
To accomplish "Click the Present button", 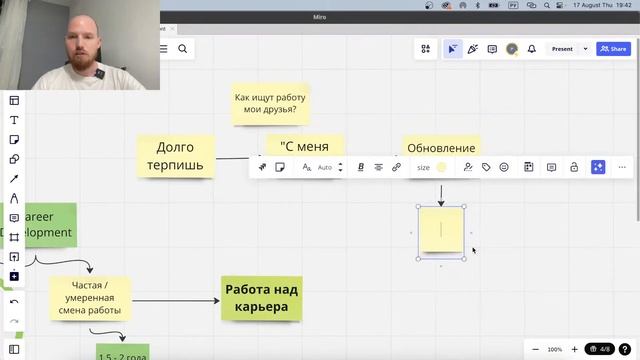I will (x=562, y=49).
